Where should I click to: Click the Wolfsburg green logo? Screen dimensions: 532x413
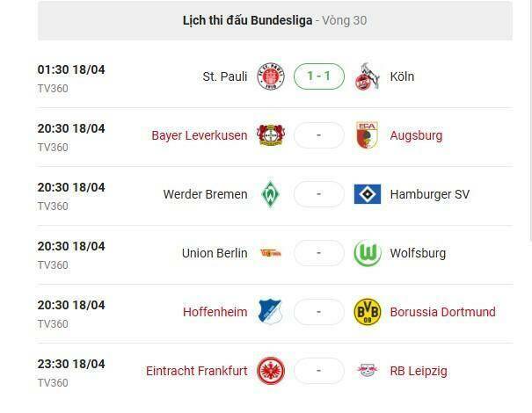367,253
